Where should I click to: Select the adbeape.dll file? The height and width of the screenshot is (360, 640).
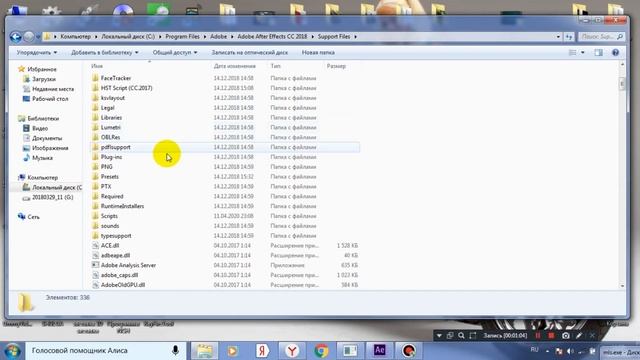pos(115,255)
